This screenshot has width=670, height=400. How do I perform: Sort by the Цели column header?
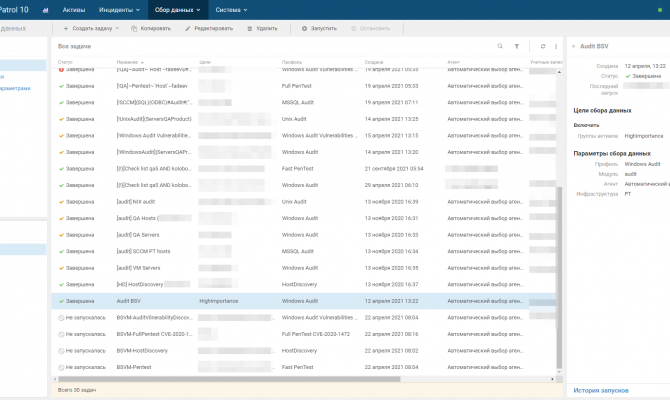(205, 62)
